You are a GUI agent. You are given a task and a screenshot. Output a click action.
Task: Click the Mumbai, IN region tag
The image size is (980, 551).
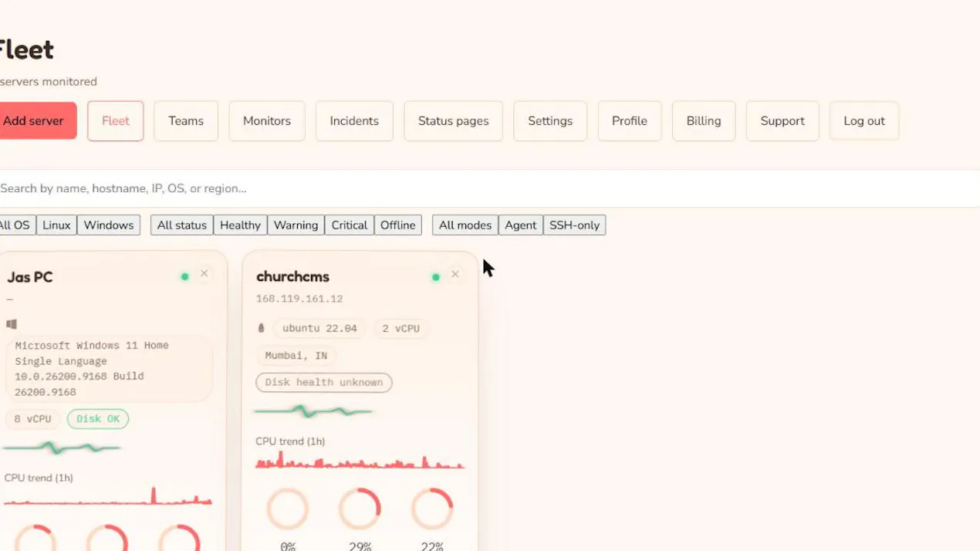pos(296,356)
